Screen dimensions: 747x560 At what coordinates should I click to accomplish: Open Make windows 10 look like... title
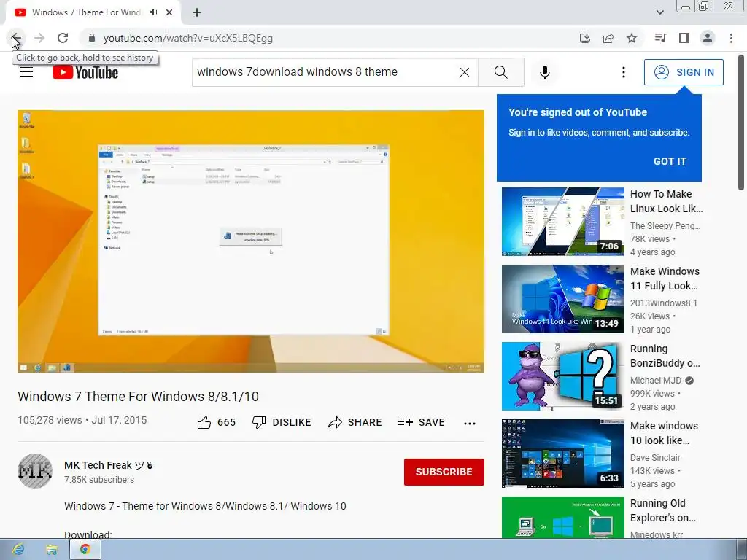click(664, 433)
